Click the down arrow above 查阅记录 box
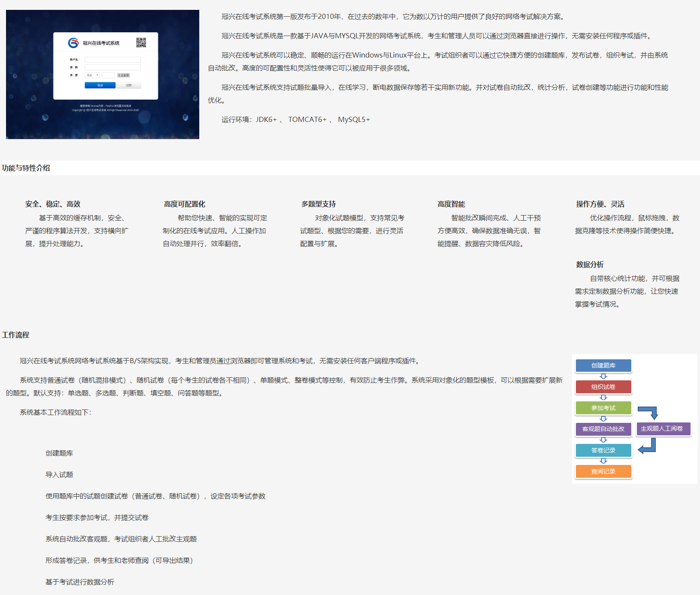The width and height of the screenshot is (700, 595). tap(603, 461)
